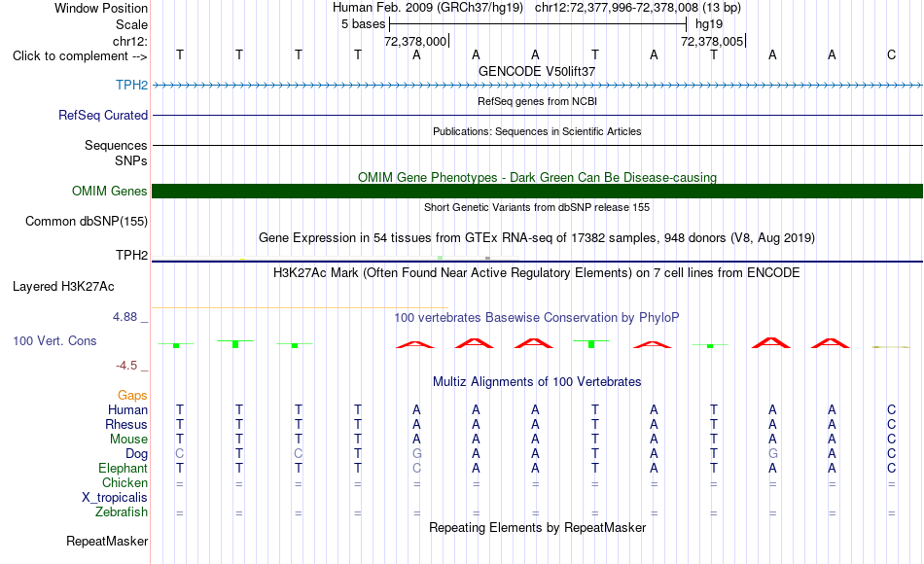This screenshot has height=564, width=924.
Task: Click '100 vertebrates Basewise Conservation by PhyloP' title
Action: tap(537, 318)
